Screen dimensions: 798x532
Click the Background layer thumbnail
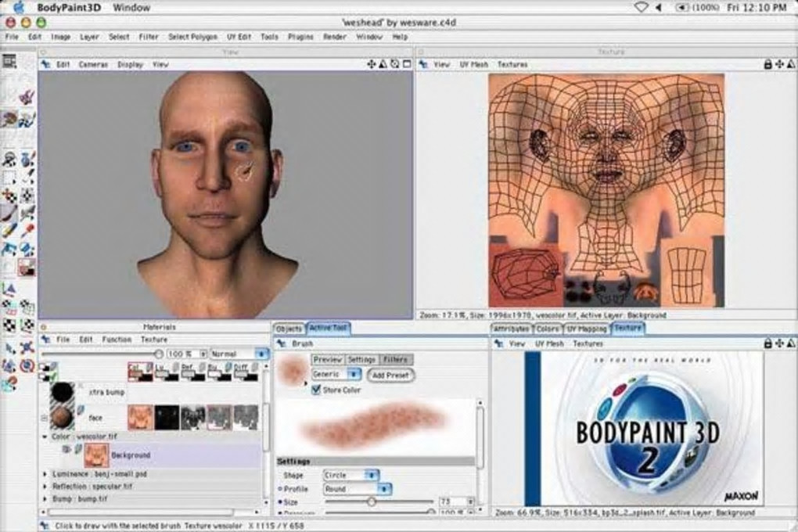(96, 455)
